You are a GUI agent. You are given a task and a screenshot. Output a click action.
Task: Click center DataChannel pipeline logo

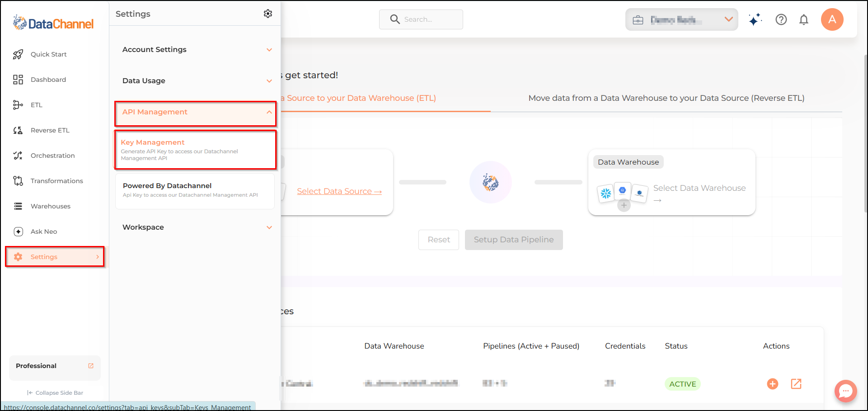pyautogui.click(x=491, y=182)
